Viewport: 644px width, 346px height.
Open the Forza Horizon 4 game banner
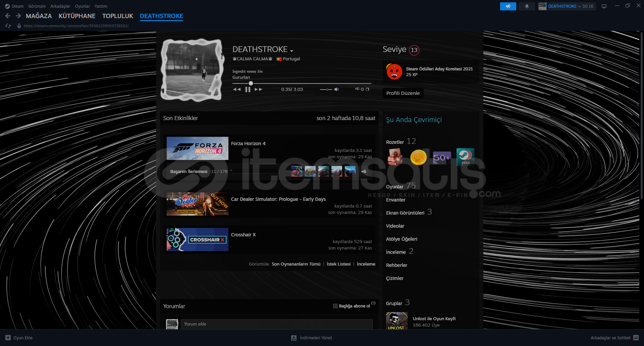tap(198, 148)
